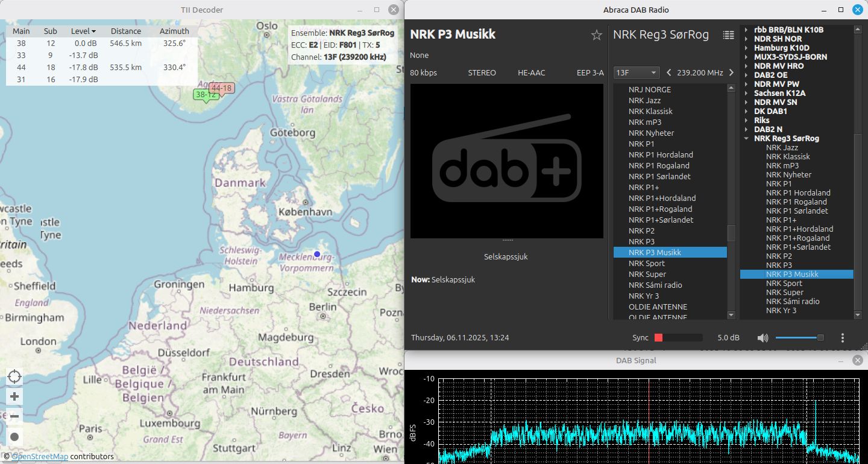Select NRK Nyheter in the ensemble tree

pyautogui.click(x=788, y=174)
